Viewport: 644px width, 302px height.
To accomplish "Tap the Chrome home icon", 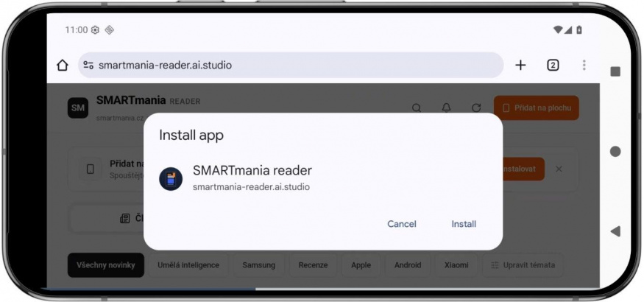I will [62, 65].
